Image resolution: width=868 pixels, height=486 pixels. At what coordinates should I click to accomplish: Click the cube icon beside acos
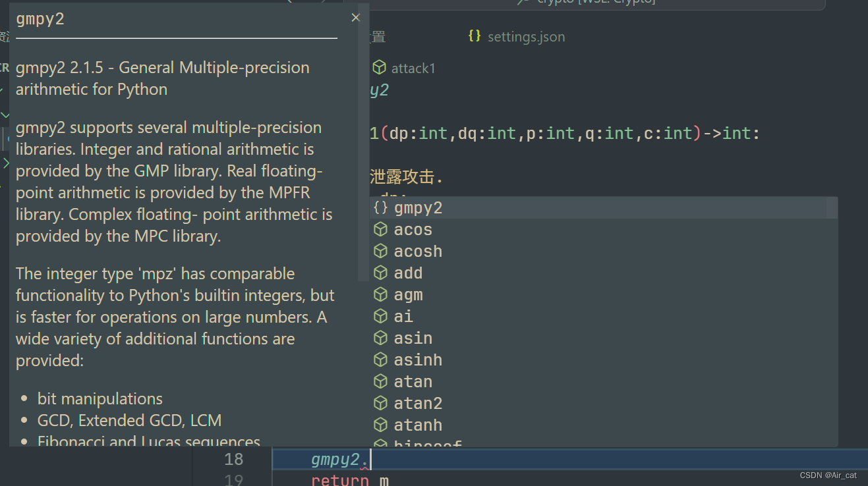point(380,230)
